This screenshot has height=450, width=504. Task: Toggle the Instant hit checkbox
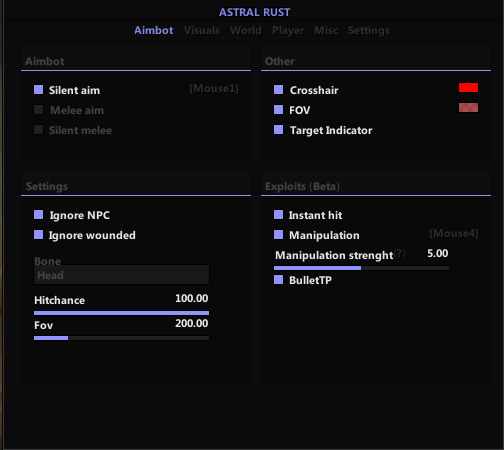(279, 215)
